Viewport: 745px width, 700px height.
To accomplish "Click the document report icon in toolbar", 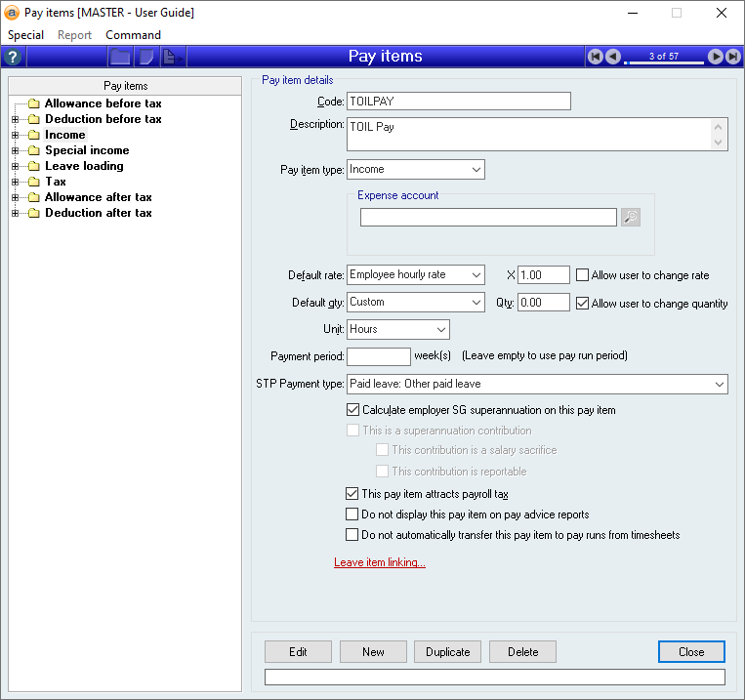I will 172,57.
